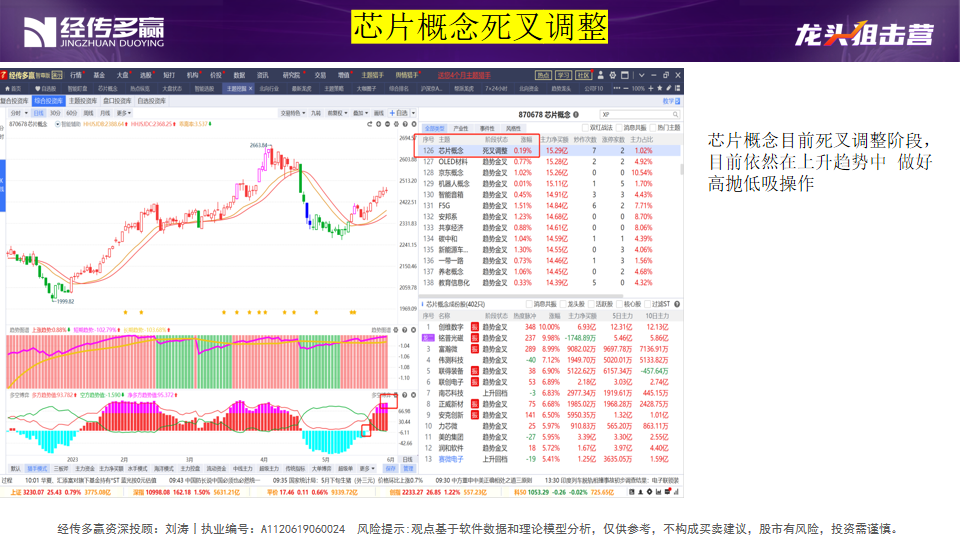Select the 日线 period button

[39, 113]
